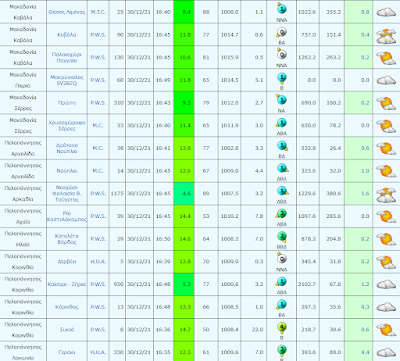This screenshot has height=361, width=400.
Task: Click the weather icon for Χρυσοχώραφα Σέρρες
Action: point(386,126)
